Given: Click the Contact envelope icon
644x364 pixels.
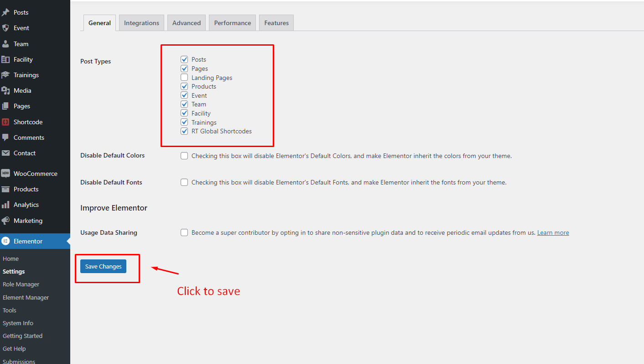Looking at the screenshot, I should [5, 153].
